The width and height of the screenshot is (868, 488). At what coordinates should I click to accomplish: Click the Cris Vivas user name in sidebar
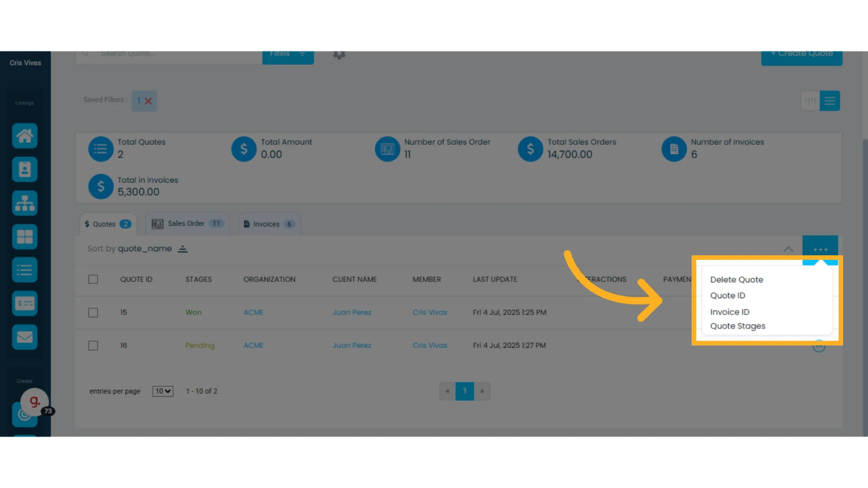pos(25,63)
